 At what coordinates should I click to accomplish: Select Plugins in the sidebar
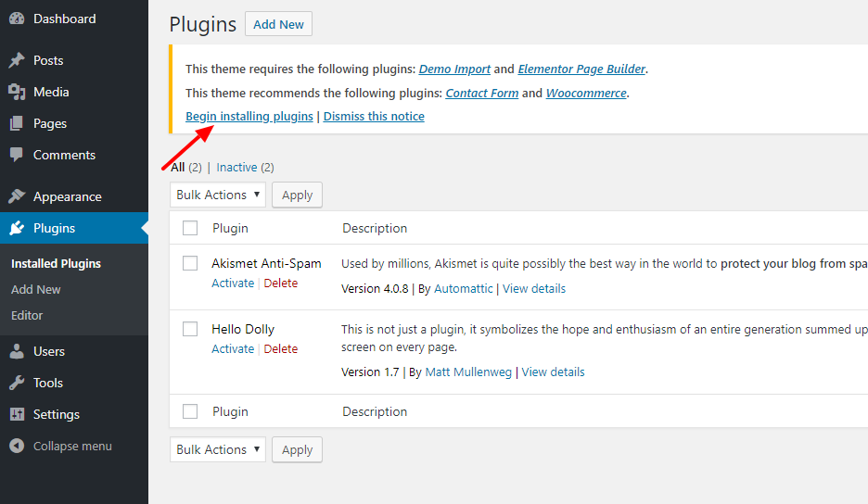[74, 228]
